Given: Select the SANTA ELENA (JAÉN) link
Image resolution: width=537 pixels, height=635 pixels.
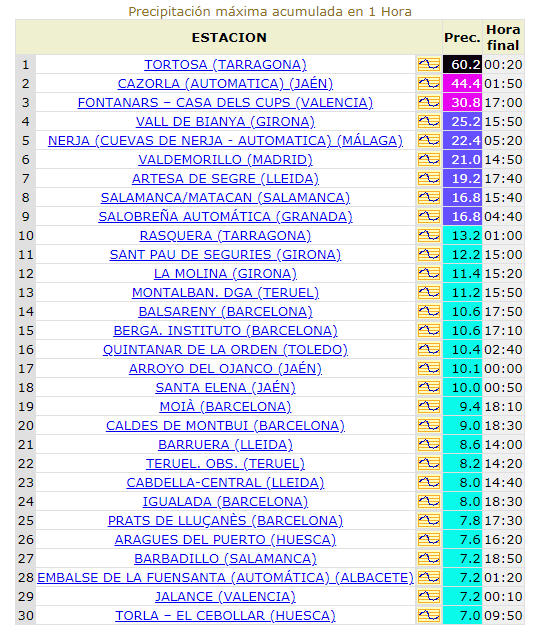Looking at the screenshot, I should pyautogui.click(x=225, y=388).
